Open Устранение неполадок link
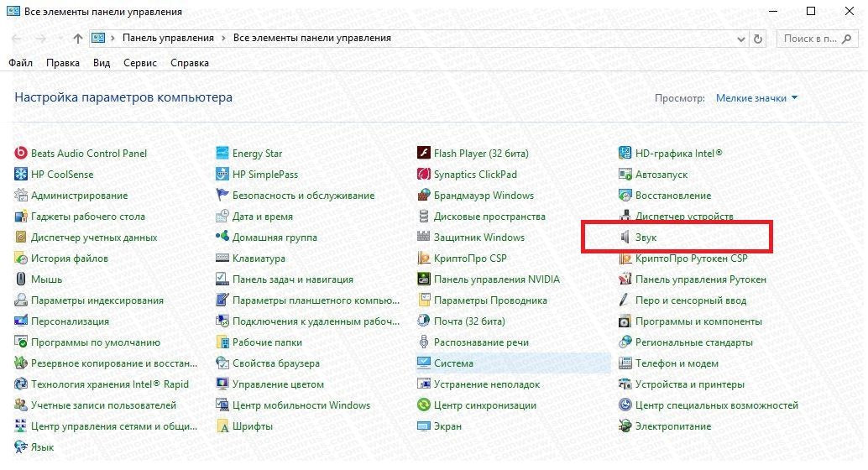The image size is (868, 470). tap(487, 384)
